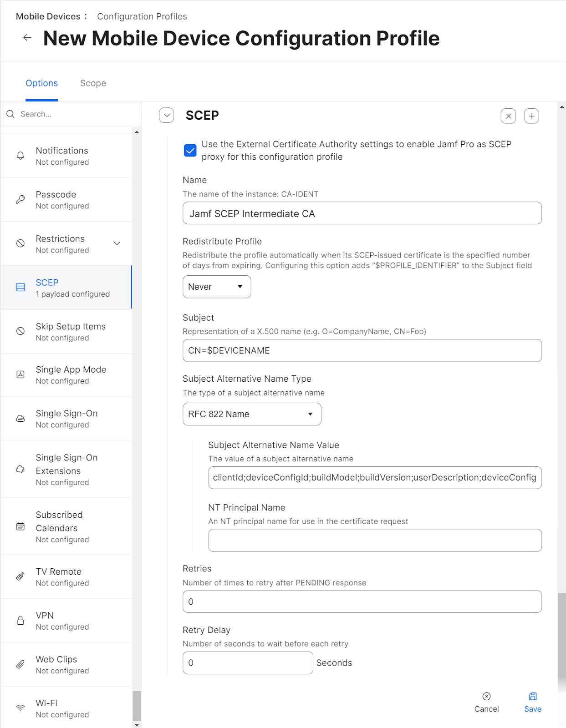Click the Cancel circle-x icon
566x728 pixels.
487,696
